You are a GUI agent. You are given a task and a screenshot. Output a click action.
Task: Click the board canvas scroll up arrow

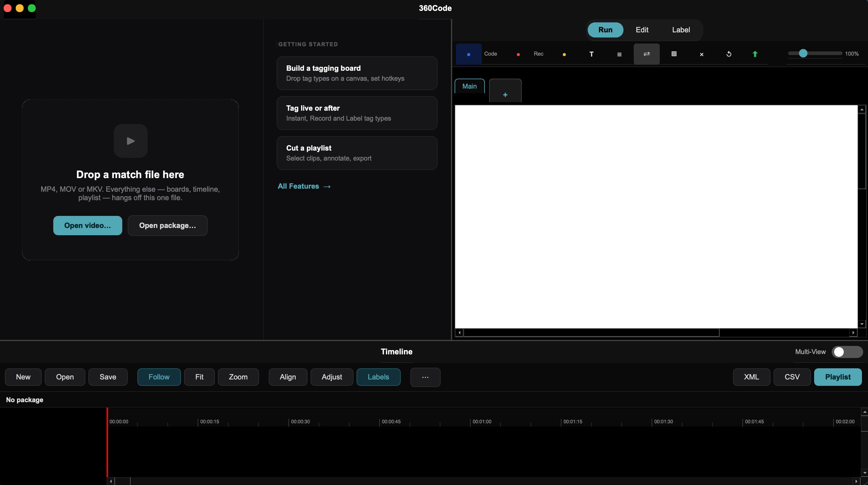click(x=862, y=109)
